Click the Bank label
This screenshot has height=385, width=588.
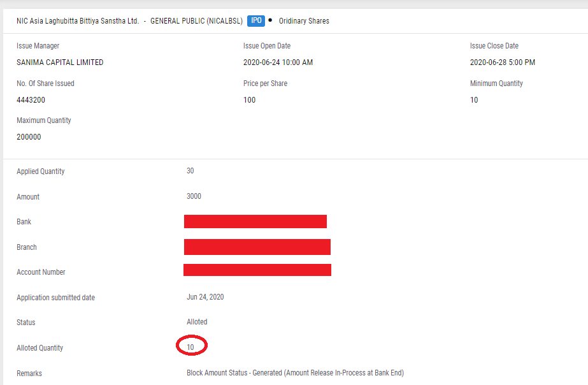24,222
